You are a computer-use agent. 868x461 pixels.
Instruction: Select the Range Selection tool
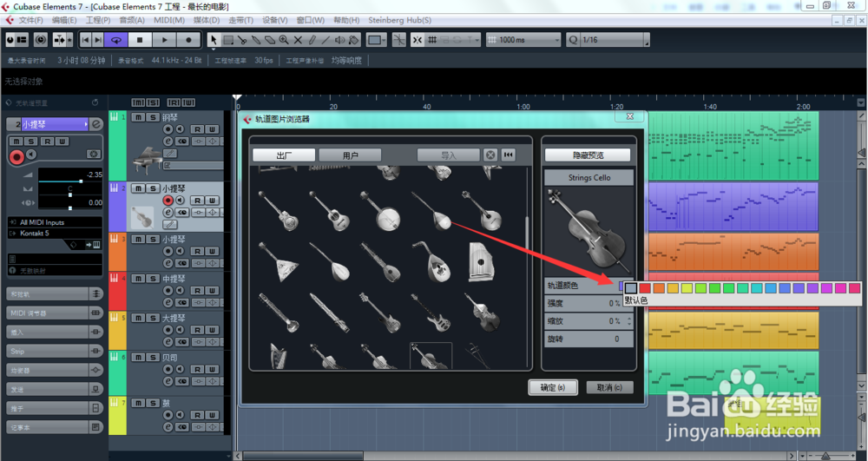pyautogui.click(x=228, y=40)
